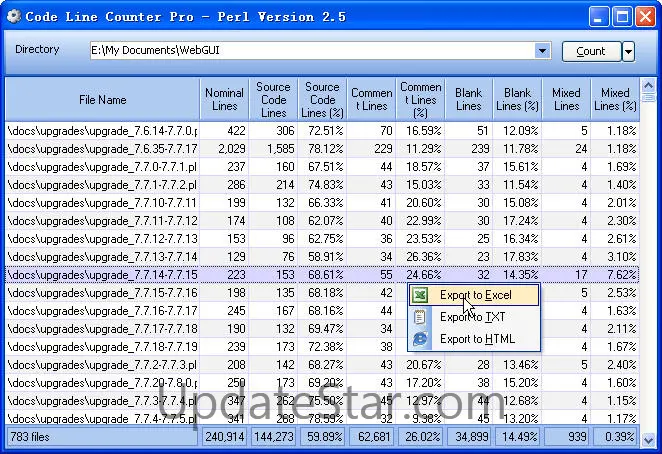The height and width of the screenshot is (454, 662).
Task: Select row upgrade_7.7.12-7.7.13 file name
Action: (x=103, y=239)
